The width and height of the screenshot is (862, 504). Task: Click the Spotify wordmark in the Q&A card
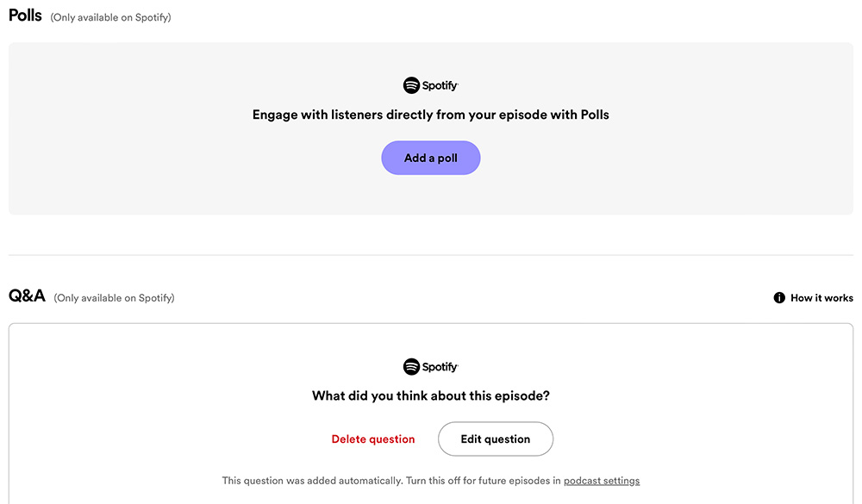(x=440, y=367)
